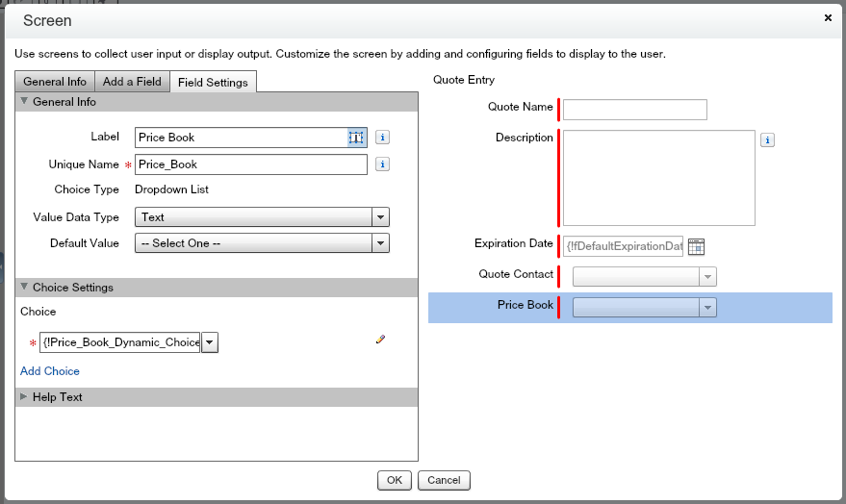Collapse the Choice Settings section
The width and height of the screenshot is (846, 504).
[x=25, y=288]
